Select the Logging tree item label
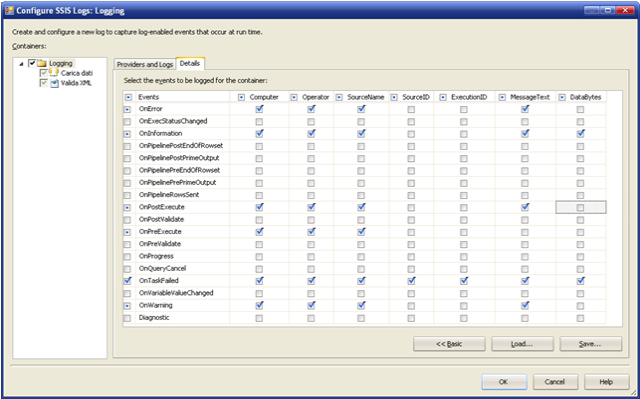The image size is (640, 399). pos(61,64)
